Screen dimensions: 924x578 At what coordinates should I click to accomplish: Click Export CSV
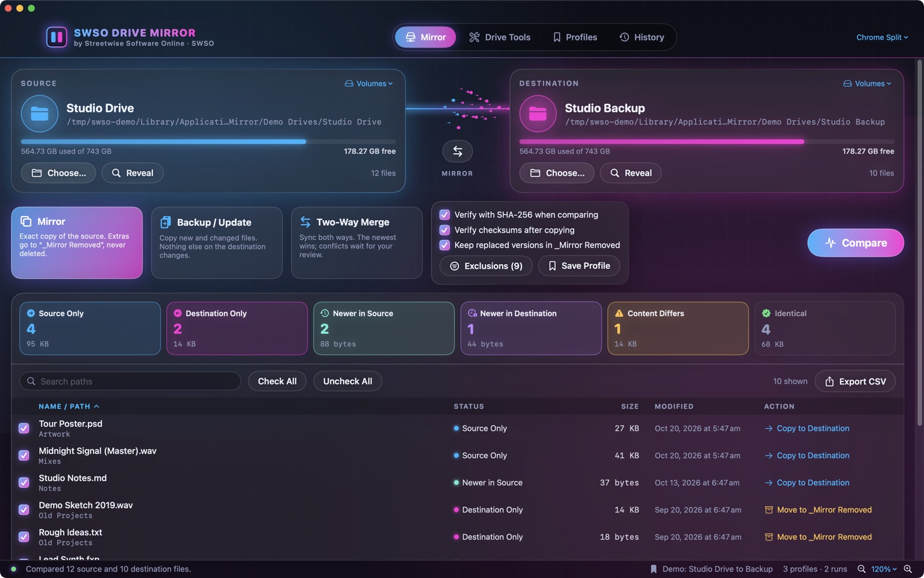pos(855,381)
